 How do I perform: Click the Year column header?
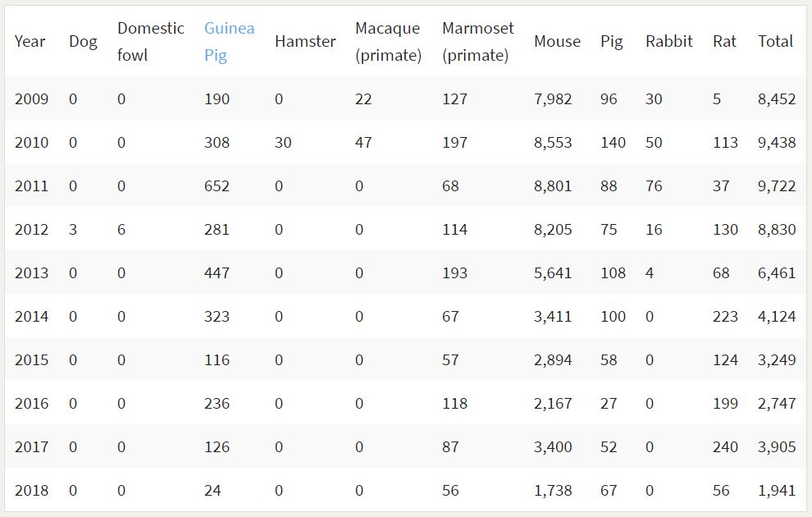[x=30, y=42]
